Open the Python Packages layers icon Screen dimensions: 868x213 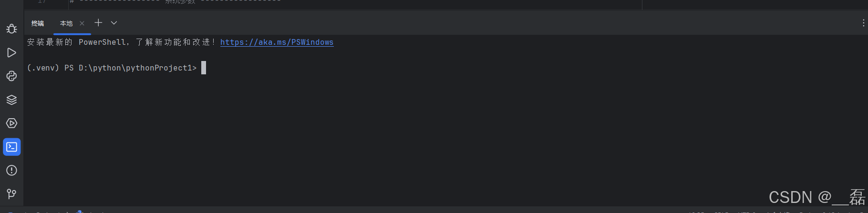click(x=11, y=100)
